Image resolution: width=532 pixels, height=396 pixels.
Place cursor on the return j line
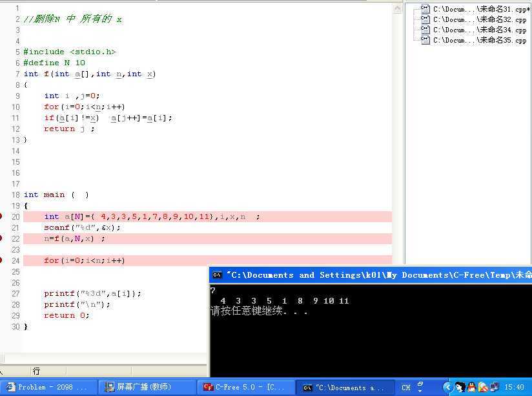pos(69,129)
